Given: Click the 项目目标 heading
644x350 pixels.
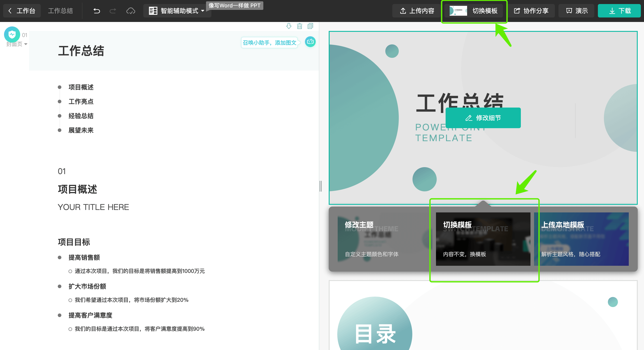Looking at the screenshot, I should click(74, 242).
